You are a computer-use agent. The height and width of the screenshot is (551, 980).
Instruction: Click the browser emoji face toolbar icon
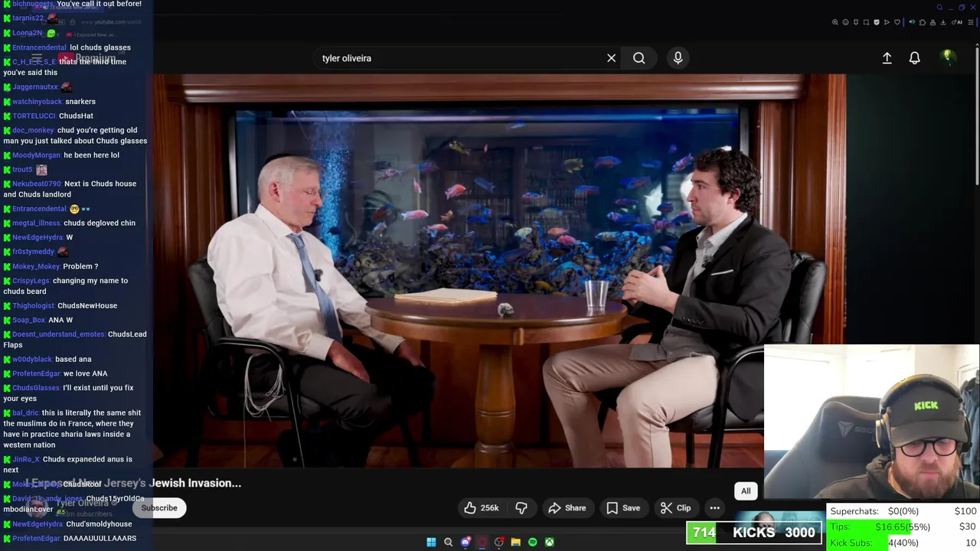pos(845,22)
